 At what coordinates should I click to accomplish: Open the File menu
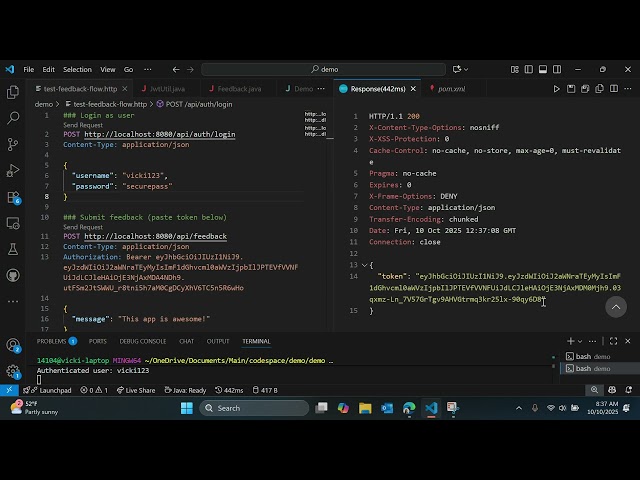[29, 69]
